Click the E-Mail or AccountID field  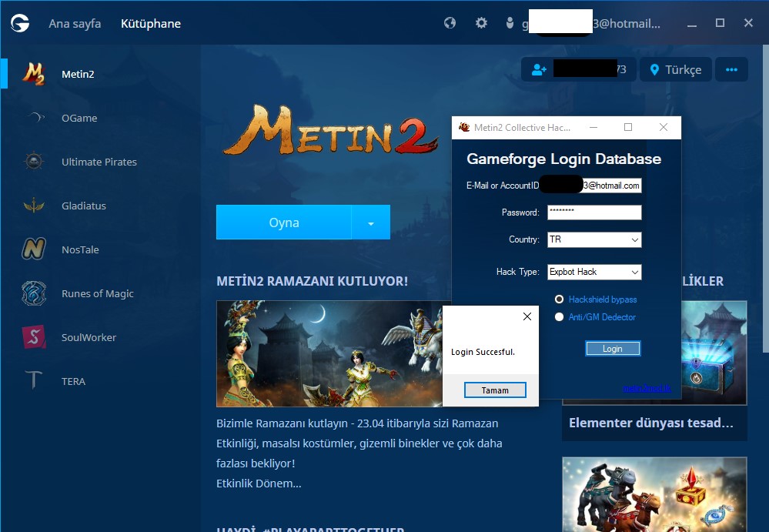point(594,186)
